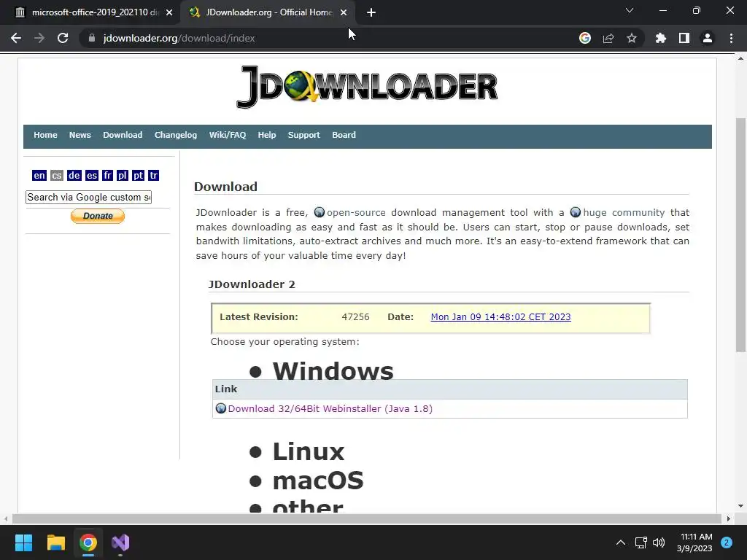747x560 pixels.
Task: Switch language to pl
Action: 123,175
